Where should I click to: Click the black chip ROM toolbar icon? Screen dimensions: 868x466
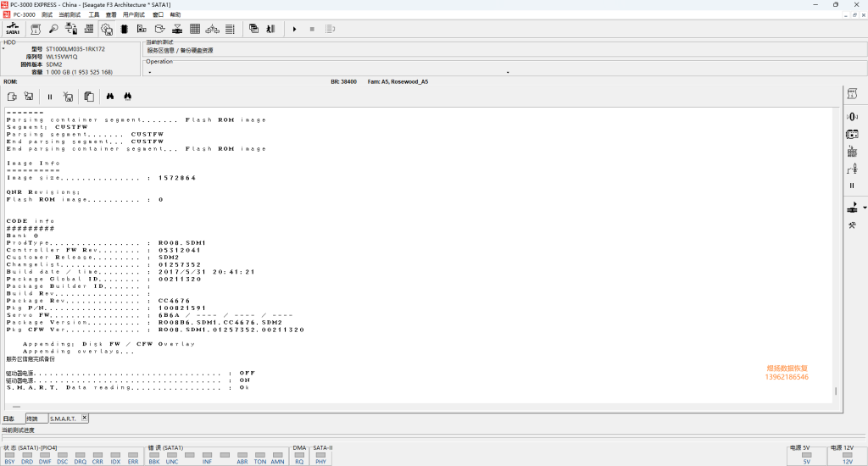tap(125, 29)
